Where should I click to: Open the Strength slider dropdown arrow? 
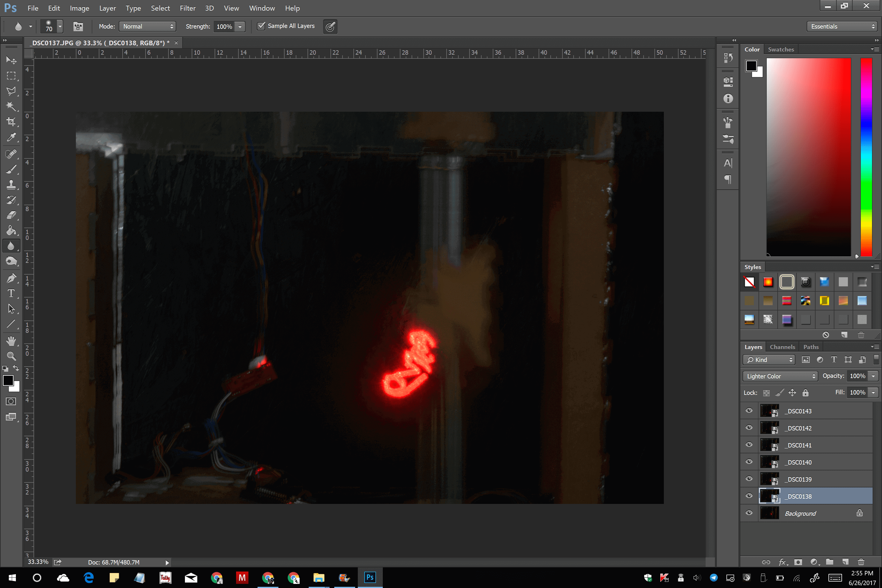click(x=240, y=27)
